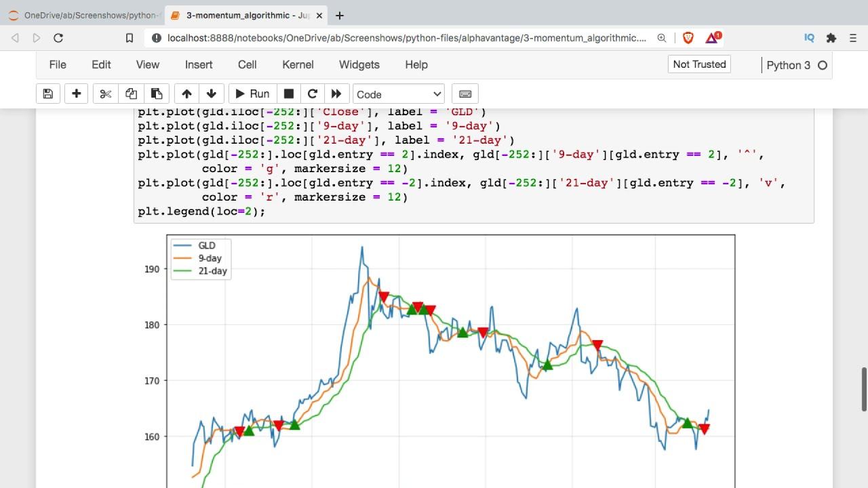Open the extensions puzzle piece menu
The height and width of the screenshot is (488, 868).
point(831,38)
